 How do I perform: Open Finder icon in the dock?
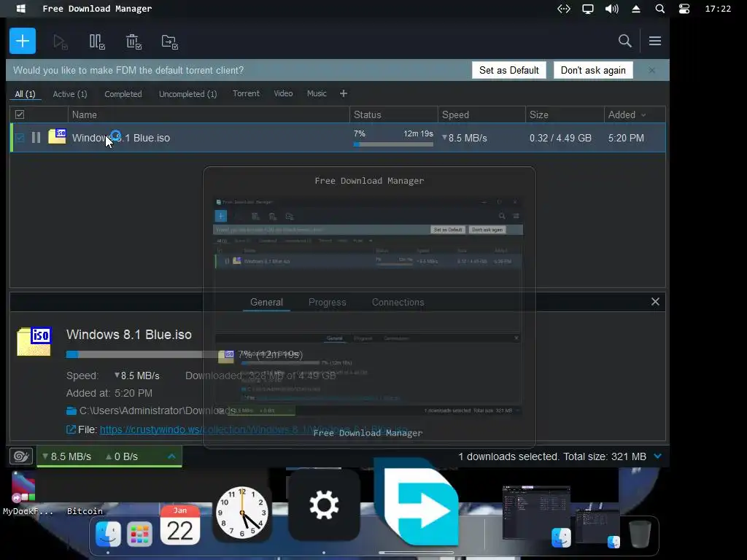(108, 534)
